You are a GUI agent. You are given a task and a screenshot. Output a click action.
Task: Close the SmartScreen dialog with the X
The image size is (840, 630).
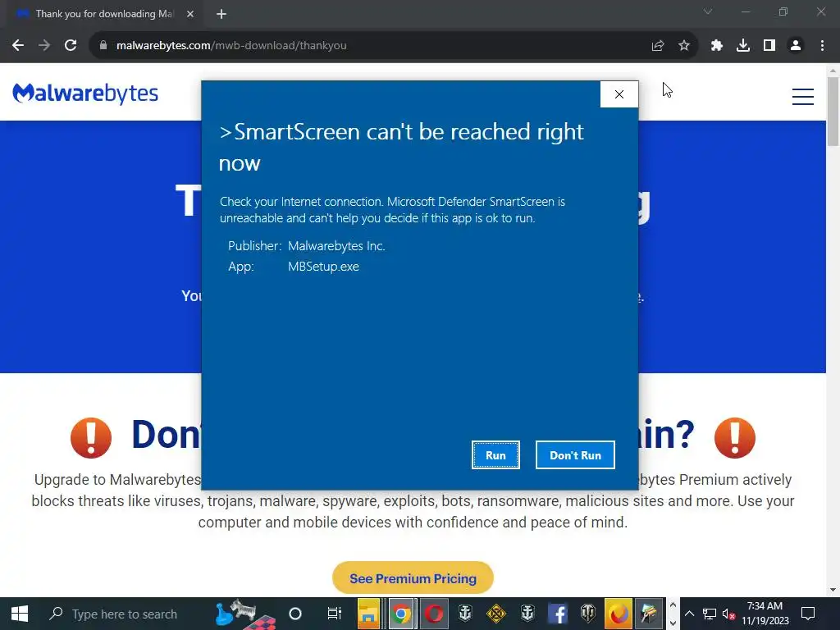tap(619, 94)
